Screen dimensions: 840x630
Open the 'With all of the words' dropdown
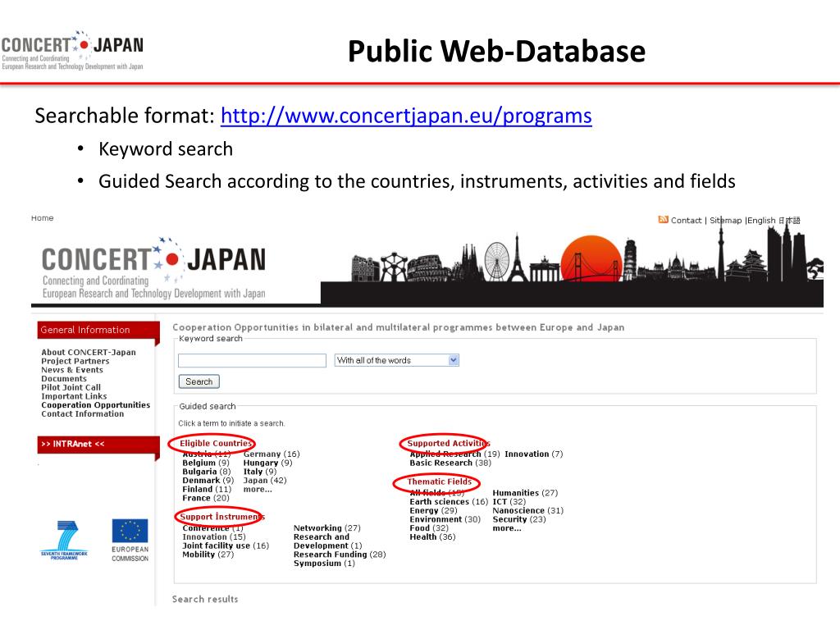397,361
